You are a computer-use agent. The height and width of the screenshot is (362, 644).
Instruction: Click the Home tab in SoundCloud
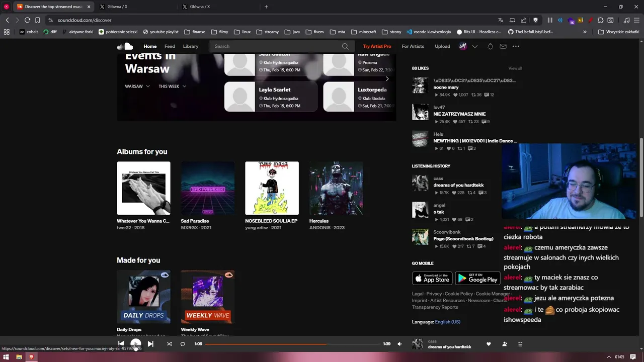[150, 46]
